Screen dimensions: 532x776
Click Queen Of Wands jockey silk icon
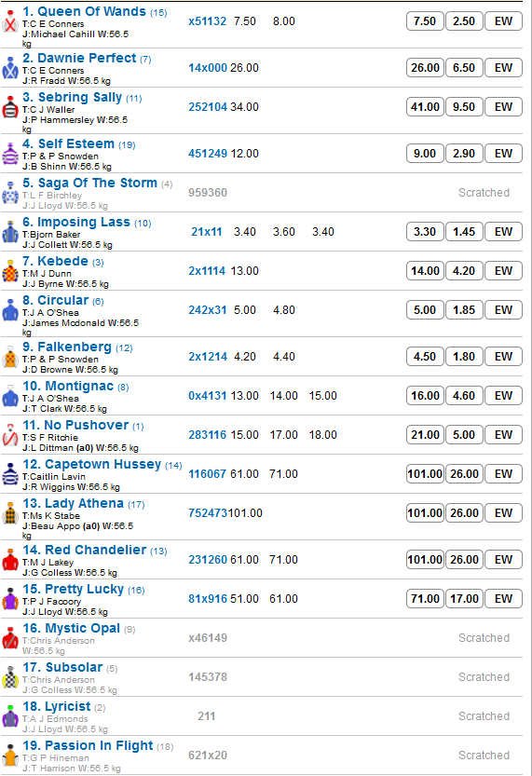click(x=10, y=21)
